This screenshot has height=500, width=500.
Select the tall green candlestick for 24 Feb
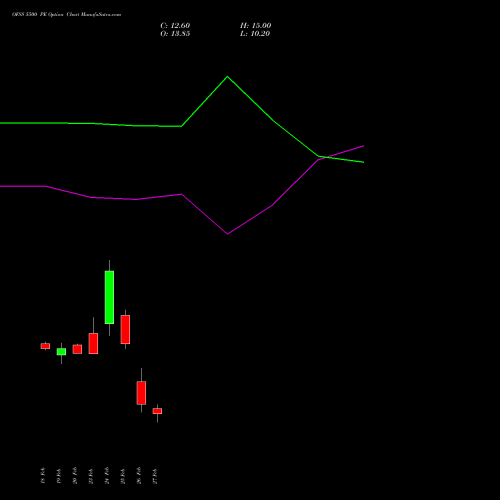109,297
